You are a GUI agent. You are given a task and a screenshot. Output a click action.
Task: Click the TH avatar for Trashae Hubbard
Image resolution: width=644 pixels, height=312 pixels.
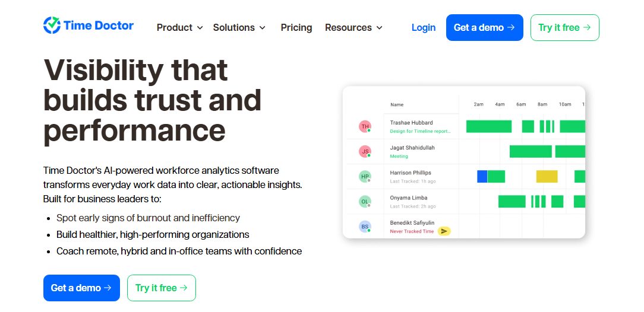point(365,126)
